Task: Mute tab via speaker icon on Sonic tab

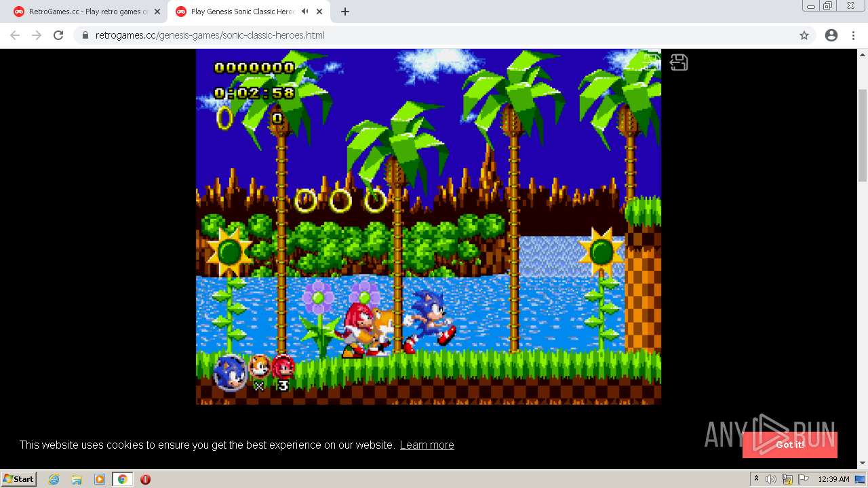Action: (305, 12)
